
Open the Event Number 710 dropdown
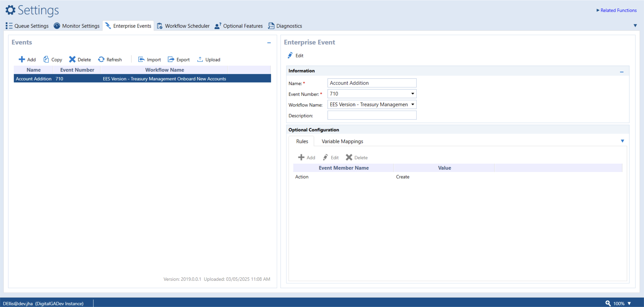tap(413, 94)
